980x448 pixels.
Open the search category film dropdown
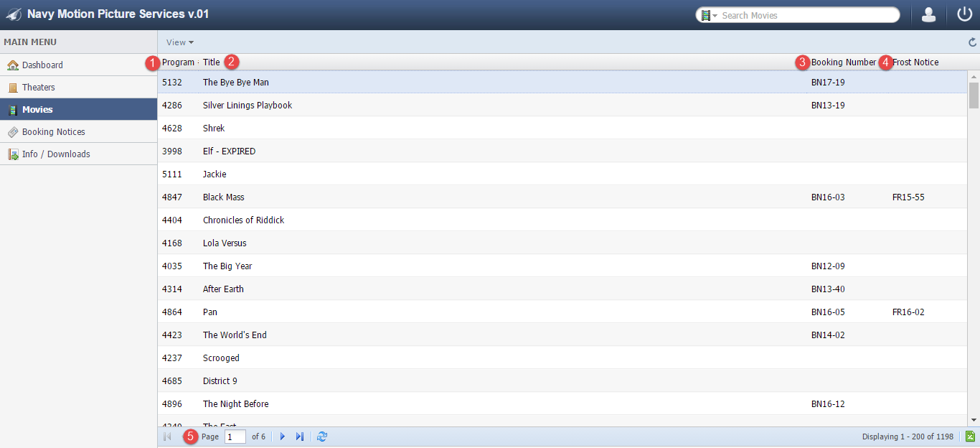[709, 15]
